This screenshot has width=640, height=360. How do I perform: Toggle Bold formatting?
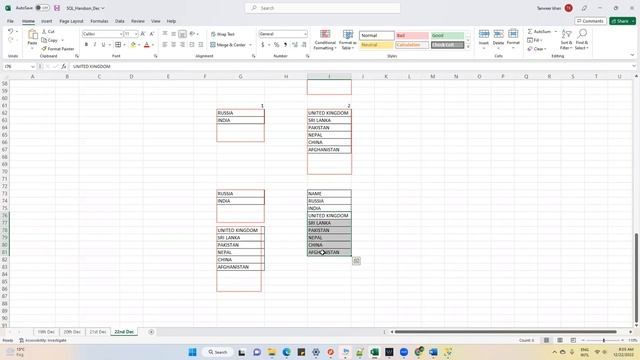pos(86,44)
